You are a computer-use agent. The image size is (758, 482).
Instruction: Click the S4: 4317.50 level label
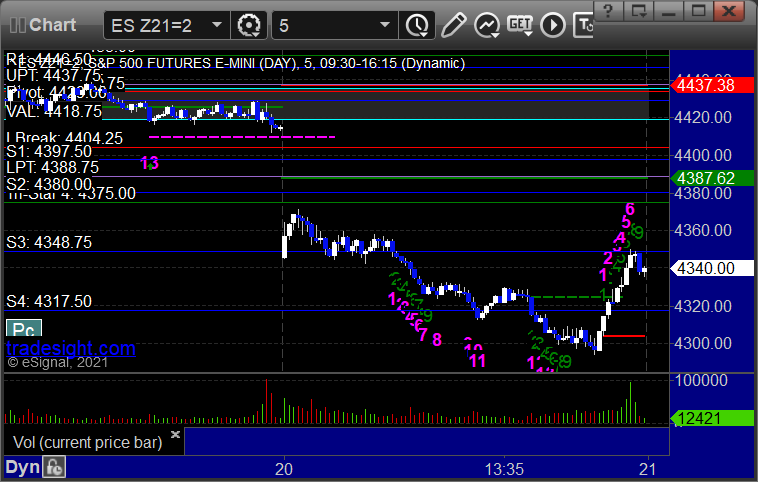pos(49,301)
